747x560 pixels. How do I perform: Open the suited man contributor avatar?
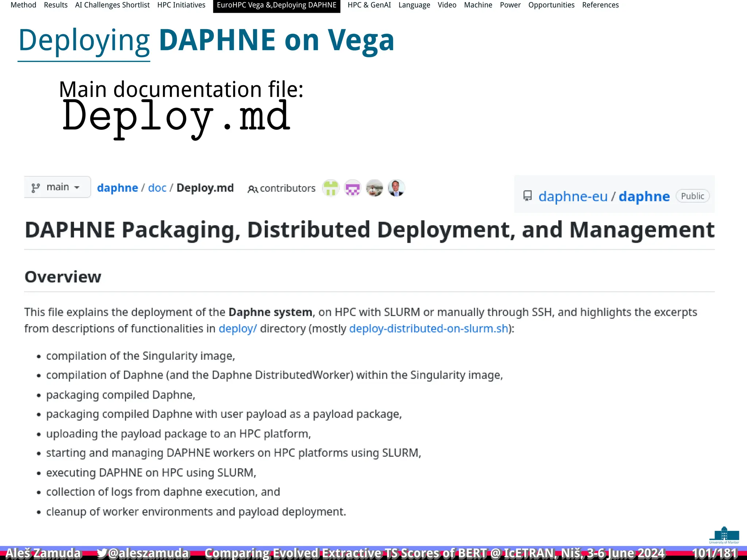(x=396, y=188)
